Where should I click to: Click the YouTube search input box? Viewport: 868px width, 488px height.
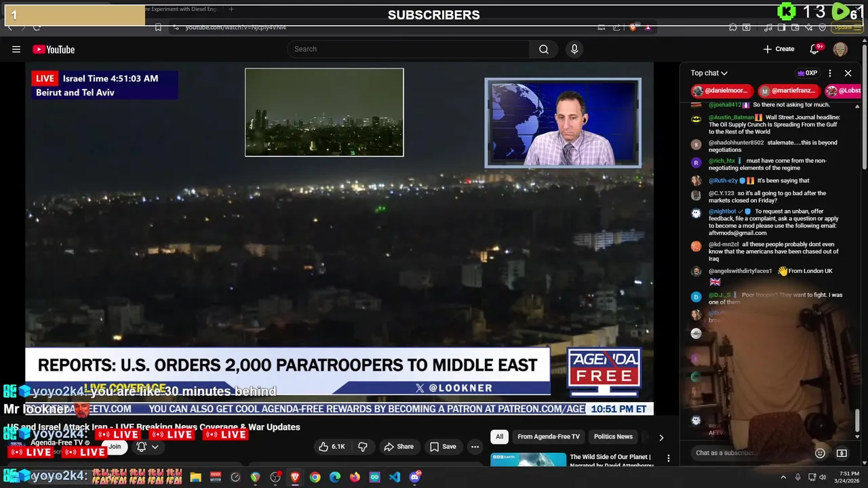(409, 49)
